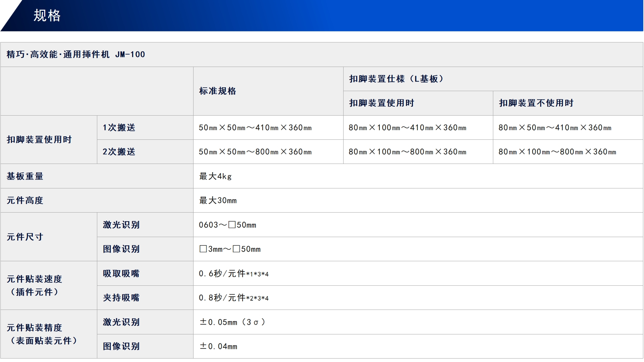Click the 图像识别 label under 元件尺寸
This screenshot has height=362, width=644.
(119, 248)
